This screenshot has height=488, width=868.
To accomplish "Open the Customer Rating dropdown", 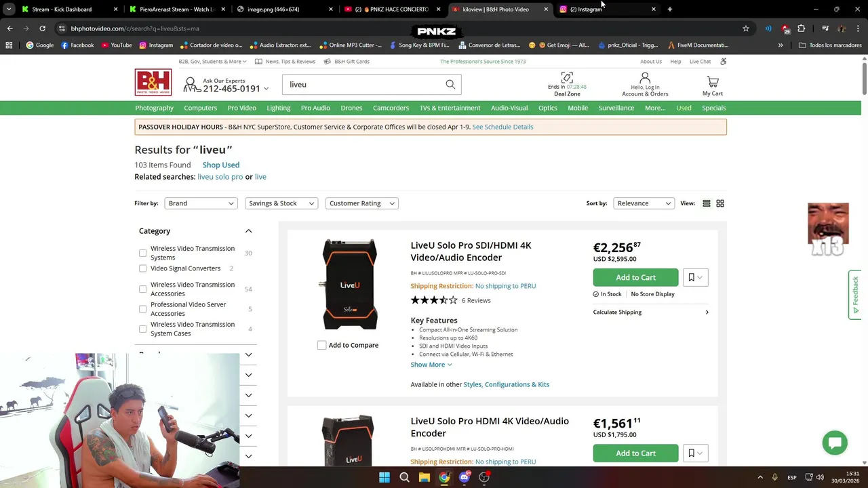I will [361, 203].
